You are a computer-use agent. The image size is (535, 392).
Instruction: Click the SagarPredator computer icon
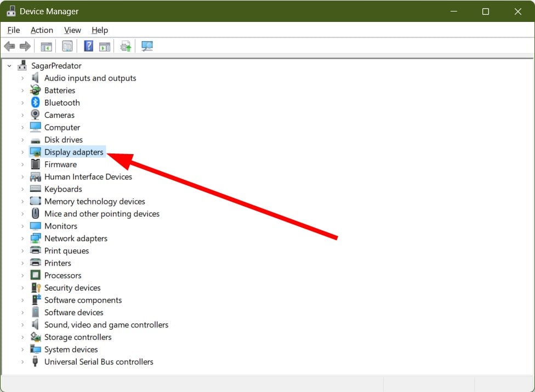[x=22, y=65]
